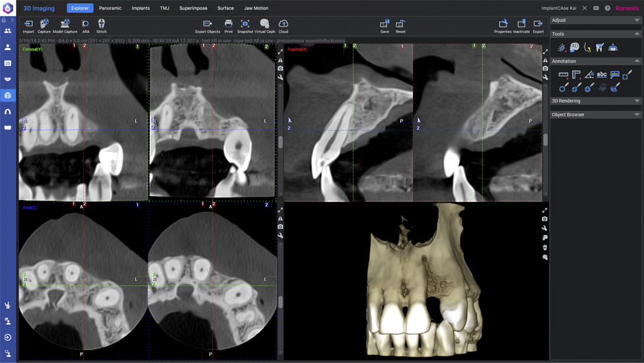This screenshot has height=363, width=644.
Task: Click the Reset button
Action: (x=400, y=24)
